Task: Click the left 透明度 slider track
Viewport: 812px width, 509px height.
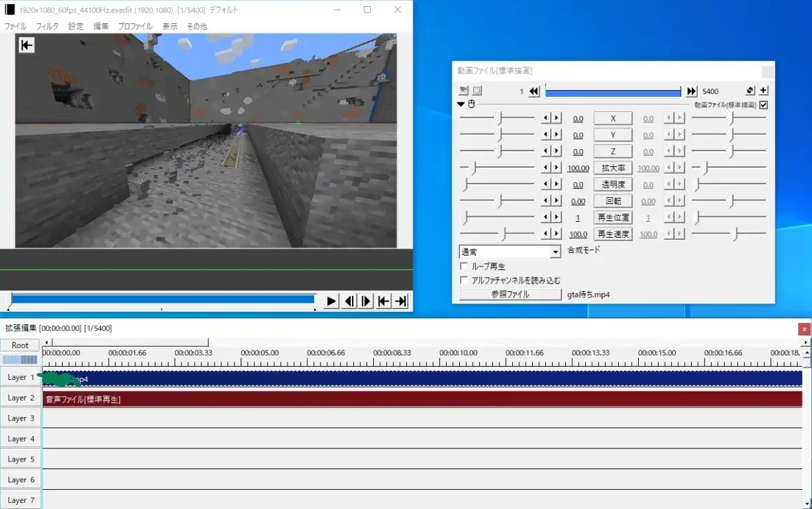Action: click(x=496, y=185)
